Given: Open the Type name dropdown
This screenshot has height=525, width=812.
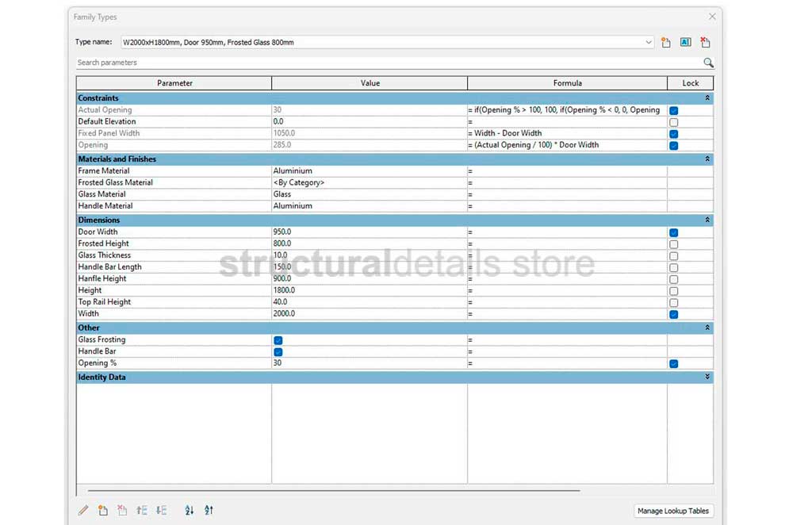Looking at the screenshot, I should [x=648, y=43].
